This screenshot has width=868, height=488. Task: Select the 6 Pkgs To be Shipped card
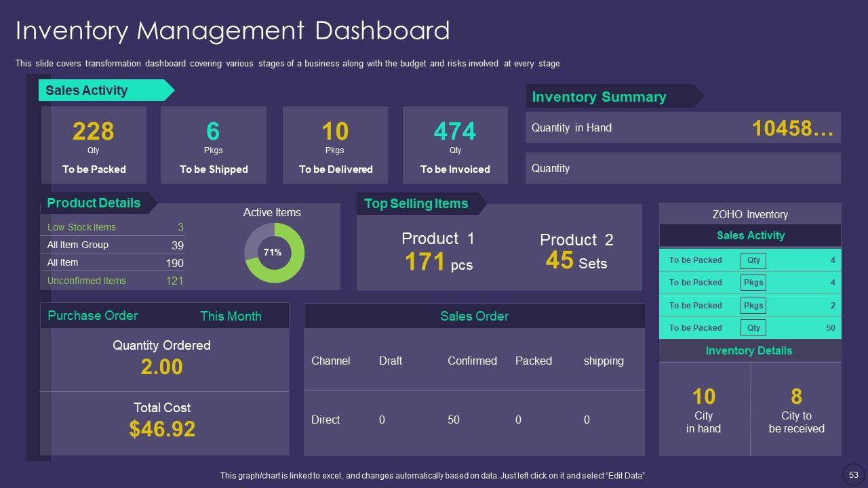(x=213, y=145)
